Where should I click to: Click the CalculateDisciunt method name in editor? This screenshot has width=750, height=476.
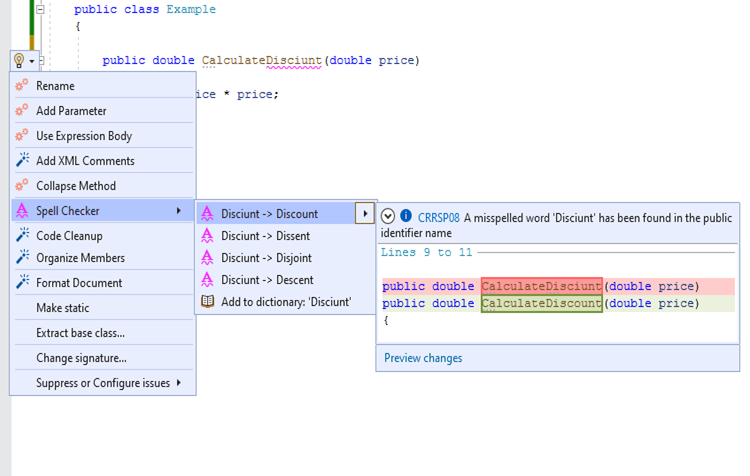pos(261,60)
